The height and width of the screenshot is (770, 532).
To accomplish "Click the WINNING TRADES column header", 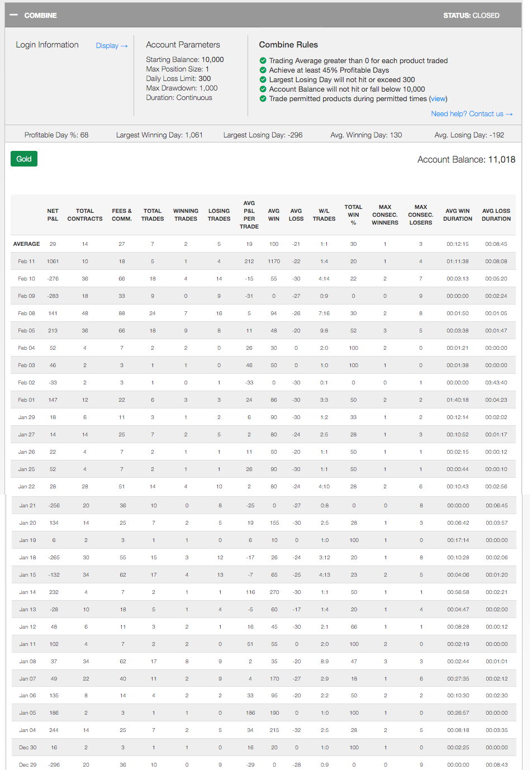I will point(186,215).
